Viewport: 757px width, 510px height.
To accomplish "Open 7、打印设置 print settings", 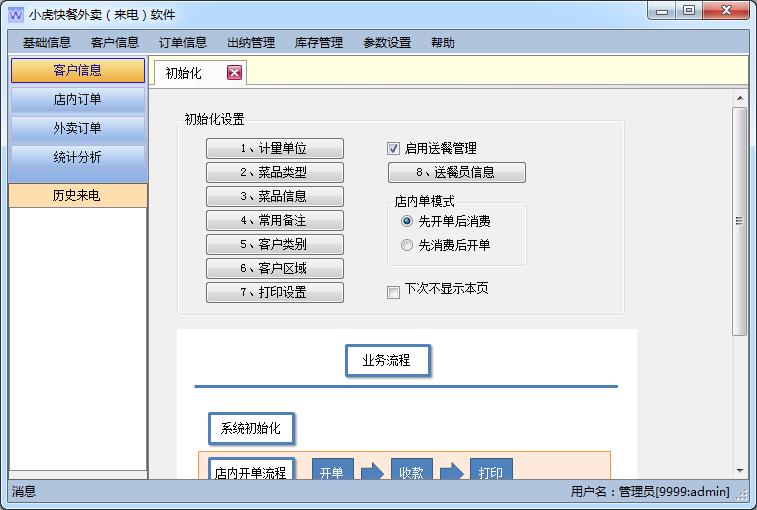I will pos(274,293).
